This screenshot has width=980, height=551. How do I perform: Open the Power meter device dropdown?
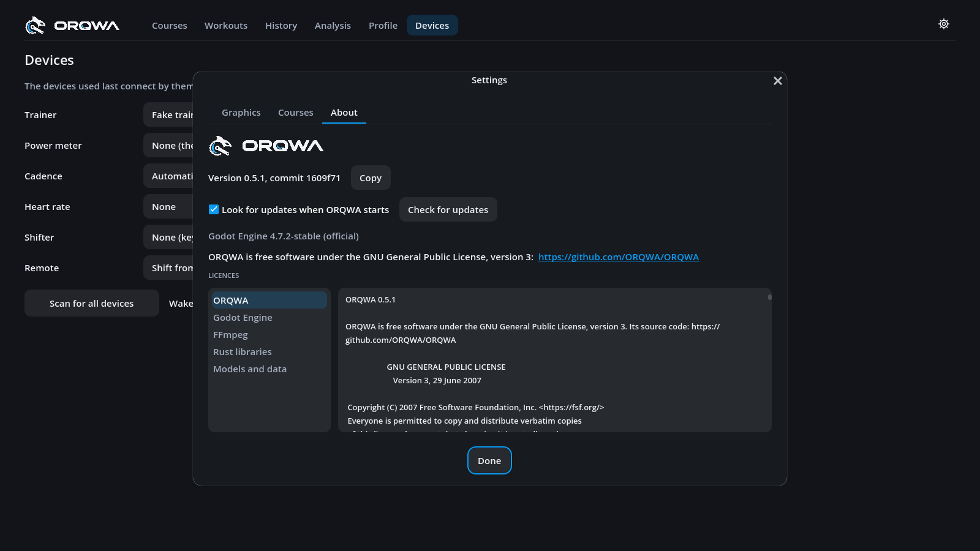click(168, 146)
